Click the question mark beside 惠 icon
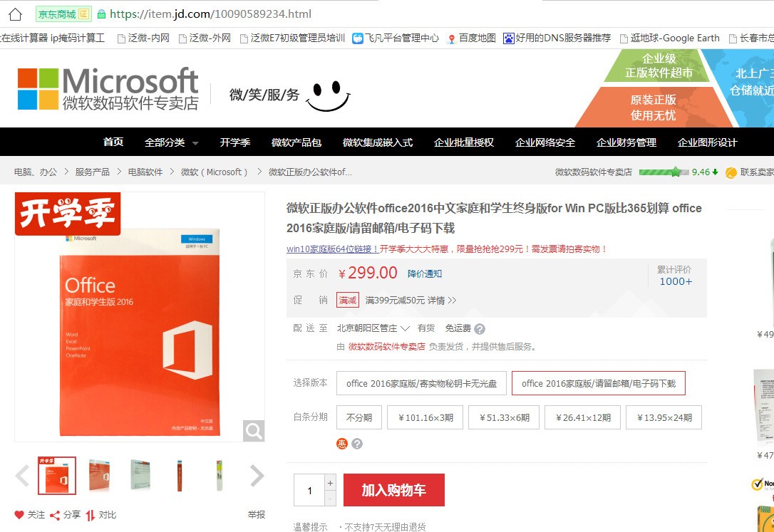 point(357,444)
